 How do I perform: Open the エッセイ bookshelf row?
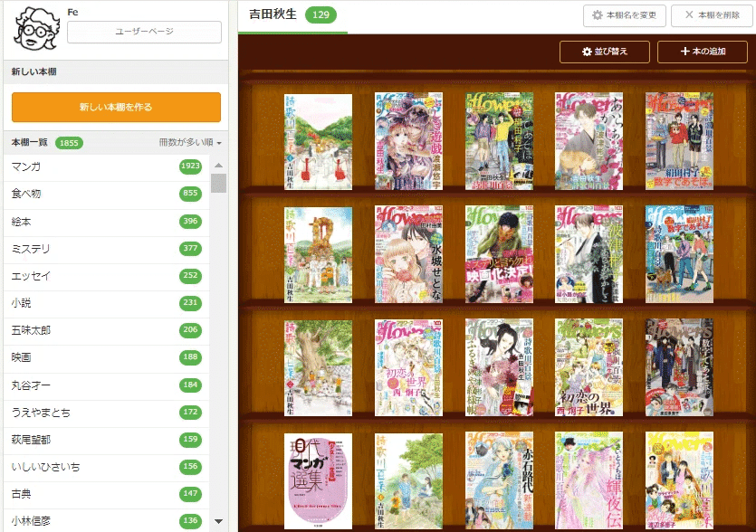pos(107,276)
